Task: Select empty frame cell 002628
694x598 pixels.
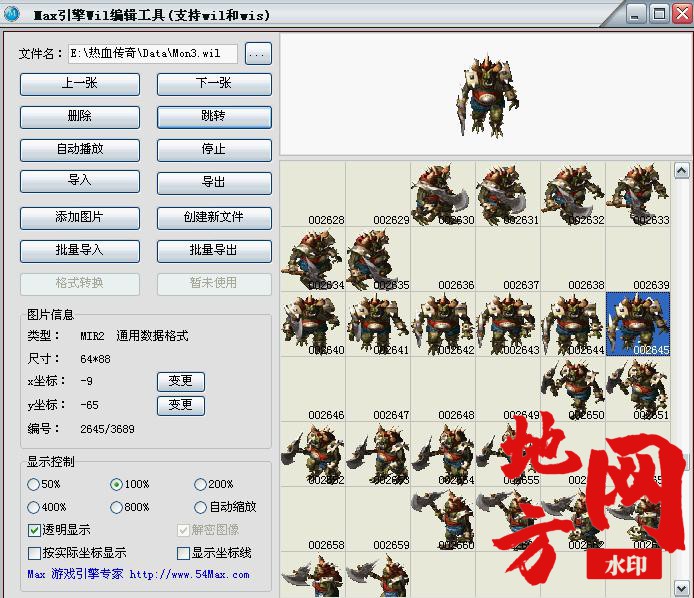Action: point(313,194)
